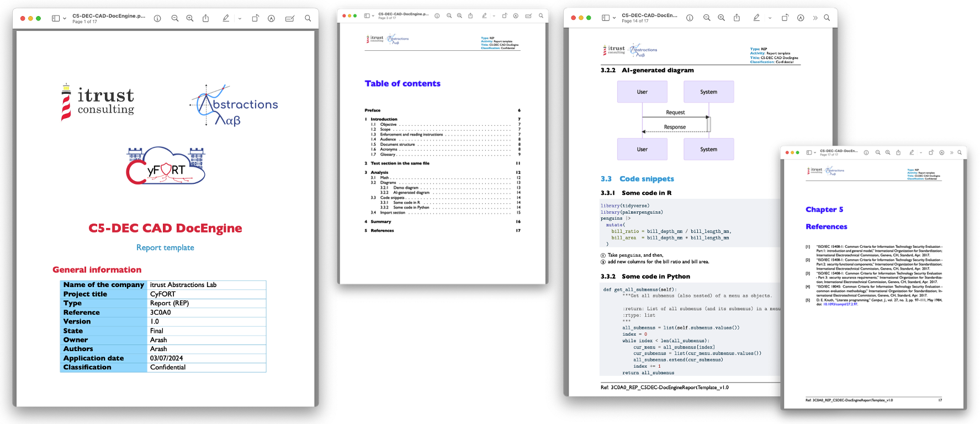Open form filling tool in Page 1 window

(290, 18)
